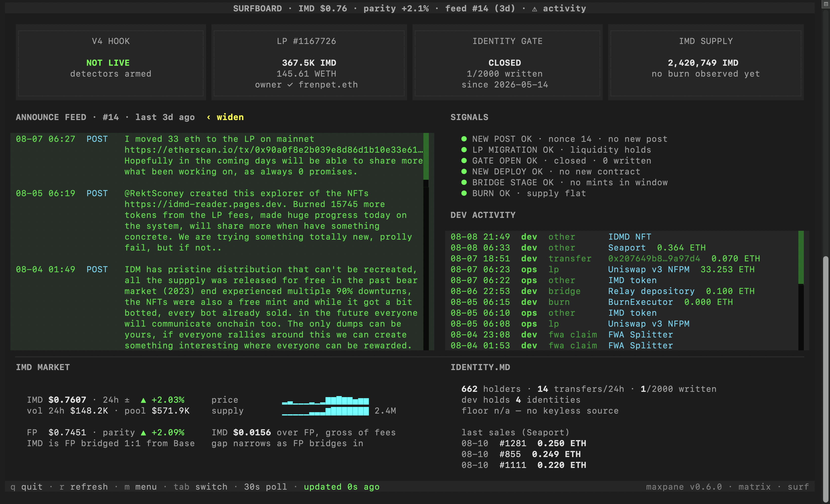Click the CLOSED gate status text

point(505,63)
